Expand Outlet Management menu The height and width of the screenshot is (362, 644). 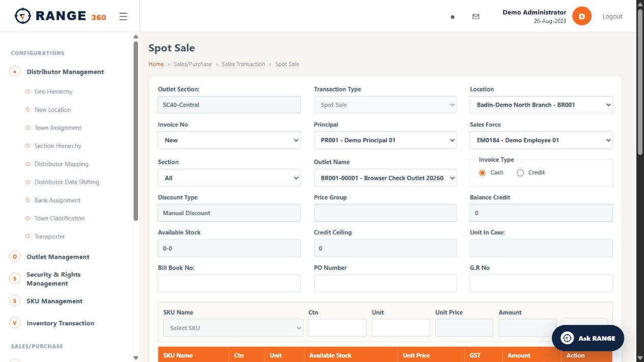(58, 257)
